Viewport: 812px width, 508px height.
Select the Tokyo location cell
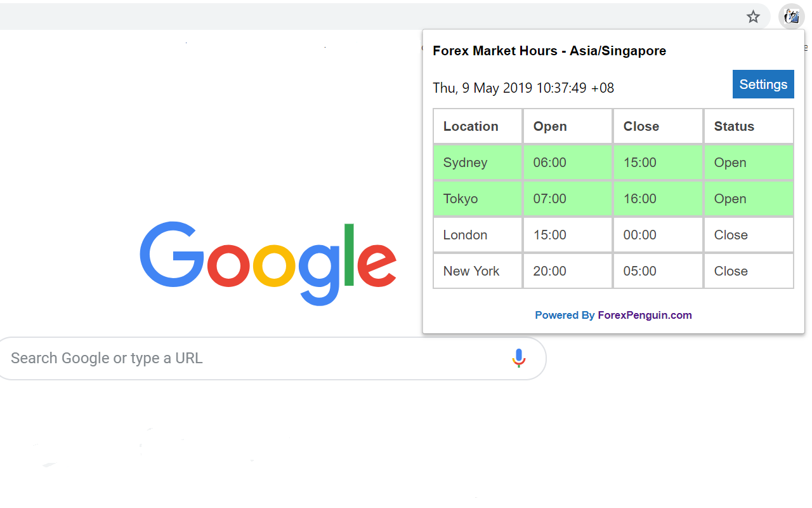pos(478,199)
